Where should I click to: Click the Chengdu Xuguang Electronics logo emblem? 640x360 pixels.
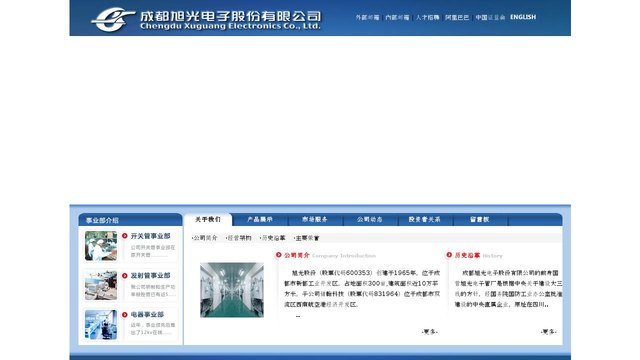(113, 19)
